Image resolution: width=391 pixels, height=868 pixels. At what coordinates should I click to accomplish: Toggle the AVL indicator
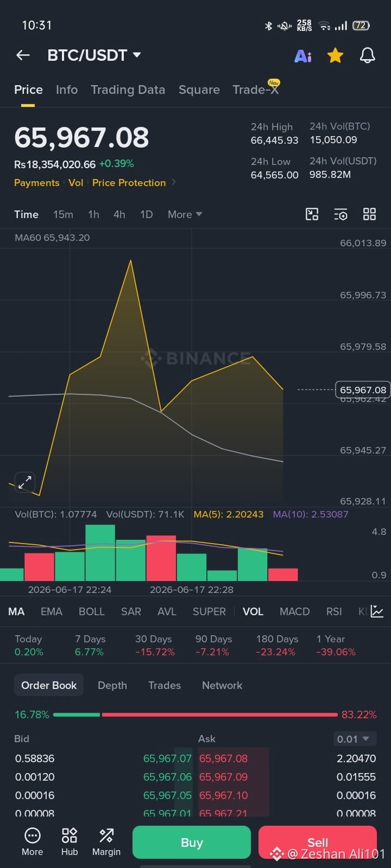[x=167, y=611]
